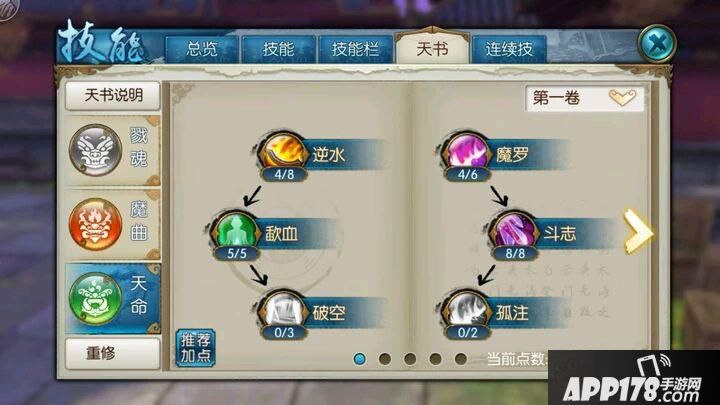Advance with the yellow next-page arrow
The width and height of the screenshot is (720, 405).
(x=637, y=231)
